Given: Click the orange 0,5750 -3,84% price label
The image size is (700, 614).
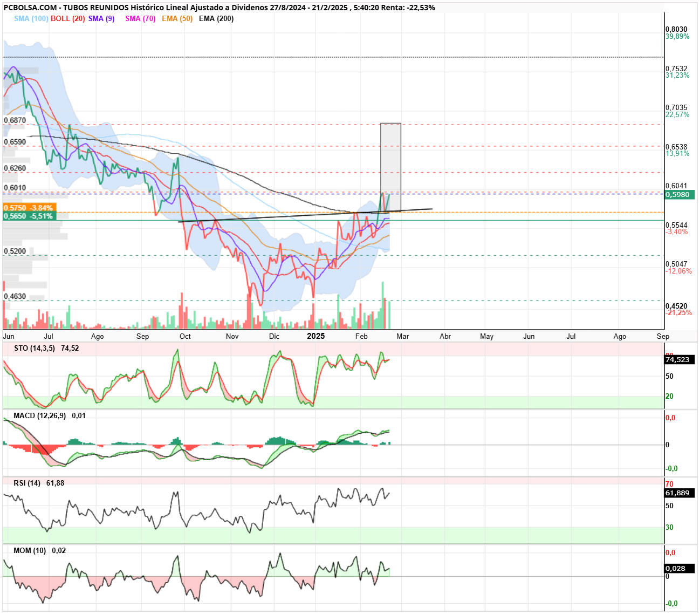Looking at the screenshot, I should [x=30, y=208].
